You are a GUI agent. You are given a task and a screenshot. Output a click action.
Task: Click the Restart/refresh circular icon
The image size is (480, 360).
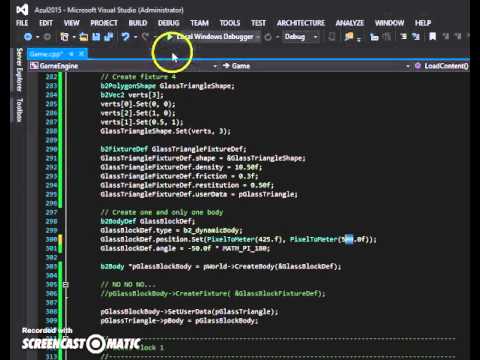tap(268, 37)
